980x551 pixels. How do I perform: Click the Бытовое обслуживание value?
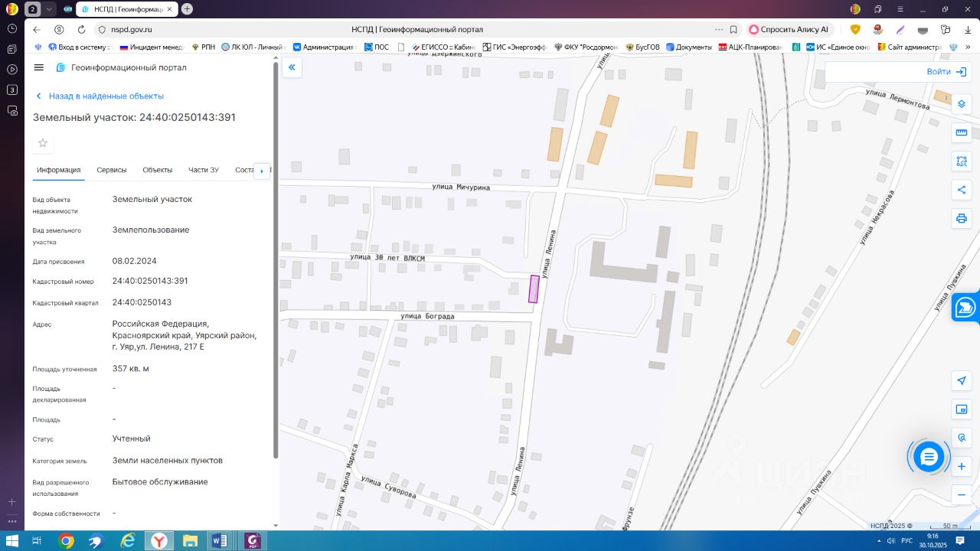160,482
